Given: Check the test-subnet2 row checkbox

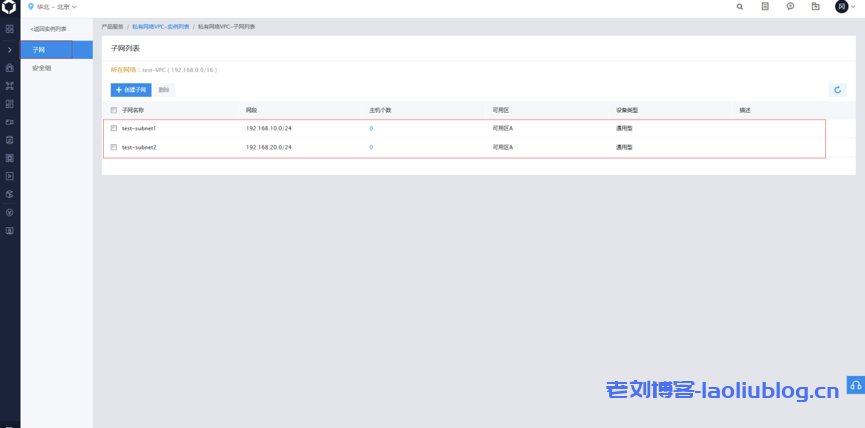Looking at the screenshot, I should point(114,147).
